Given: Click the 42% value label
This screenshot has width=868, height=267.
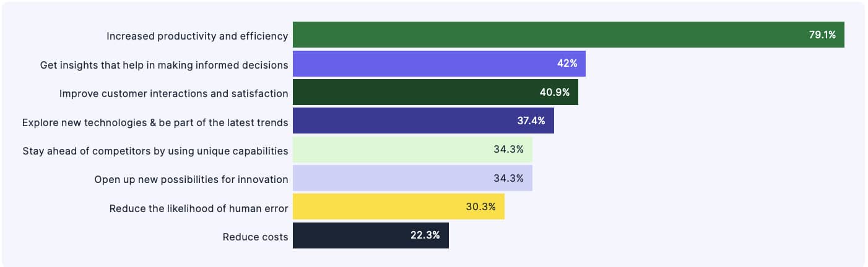Looking at the screenshot, I should (566, 64).
